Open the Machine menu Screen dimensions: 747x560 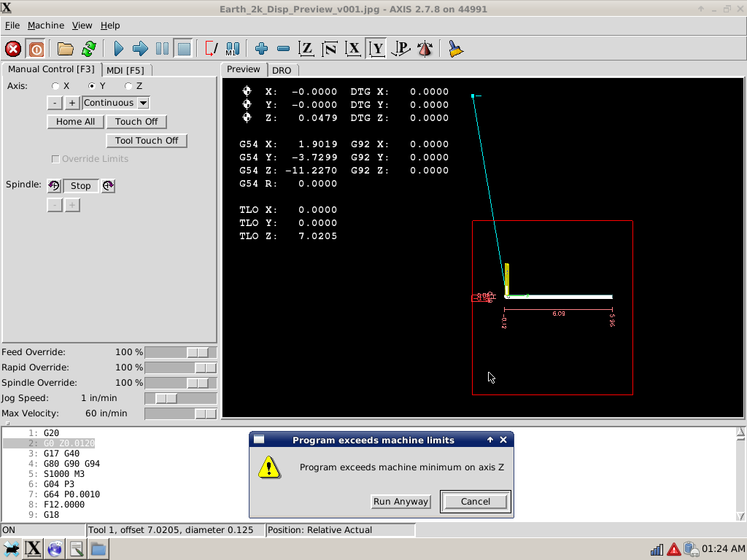point(46,26)
